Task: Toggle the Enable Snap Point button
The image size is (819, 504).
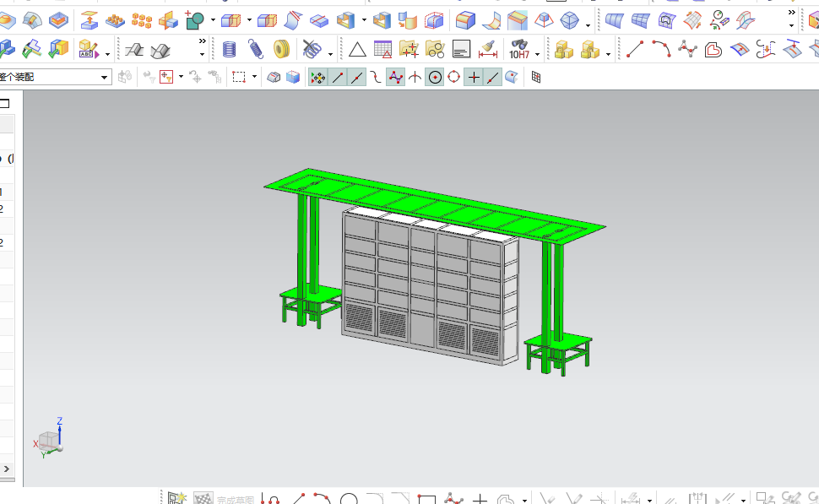Action: click(317, 78)
